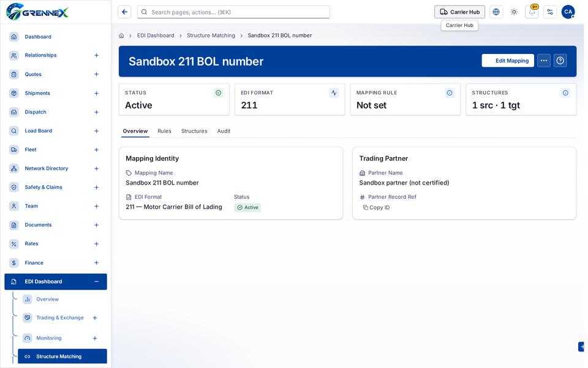Select the Overview tab
This screenshot has width=588, height=368.
[x=135, y=131]
